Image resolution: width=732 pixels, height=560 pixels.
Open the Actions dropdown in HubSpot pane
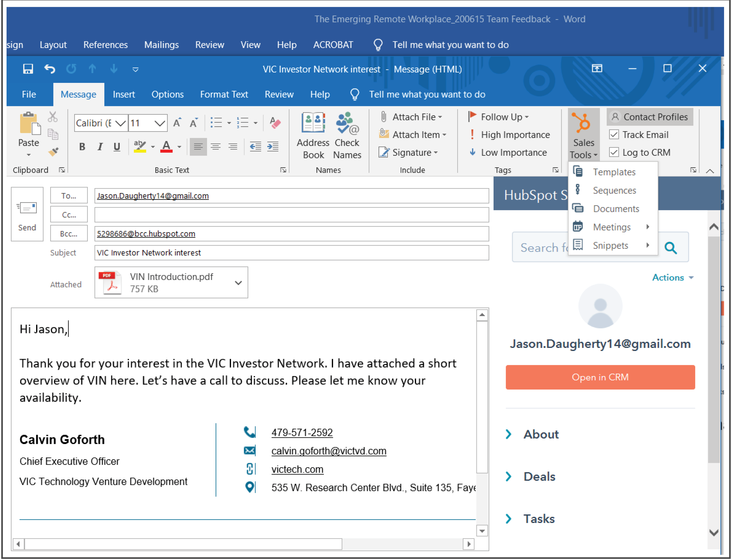[x=673, y=277]
